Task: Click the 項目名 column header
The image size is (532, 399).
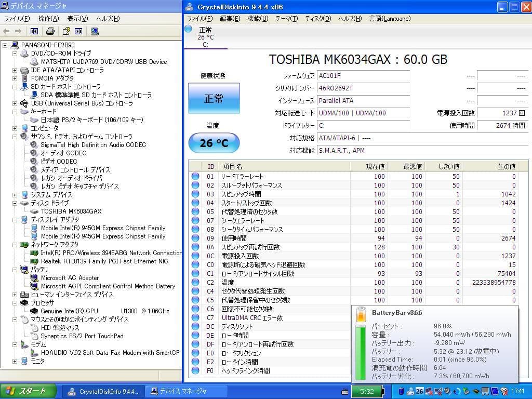Action: click(284, 166)
